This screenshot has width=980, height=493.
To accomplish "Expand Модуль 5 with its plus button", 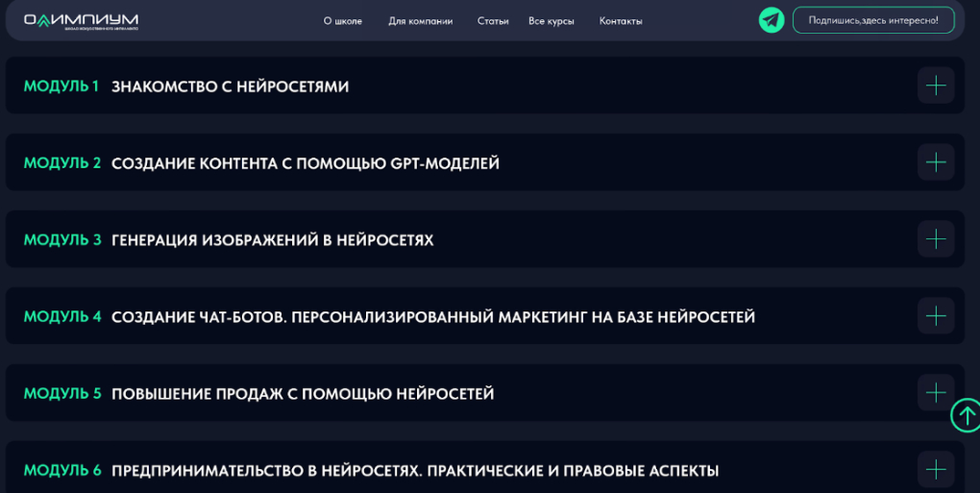I will coord(936,392).
